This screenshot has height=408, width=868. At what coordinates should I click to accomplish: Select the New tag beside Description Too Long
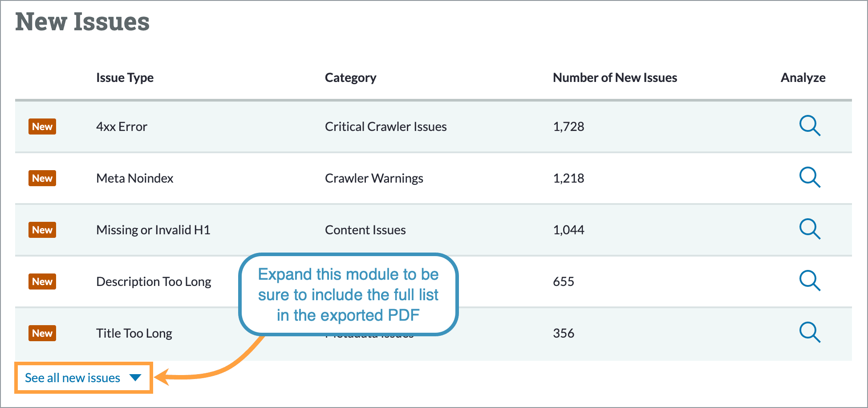42,281
